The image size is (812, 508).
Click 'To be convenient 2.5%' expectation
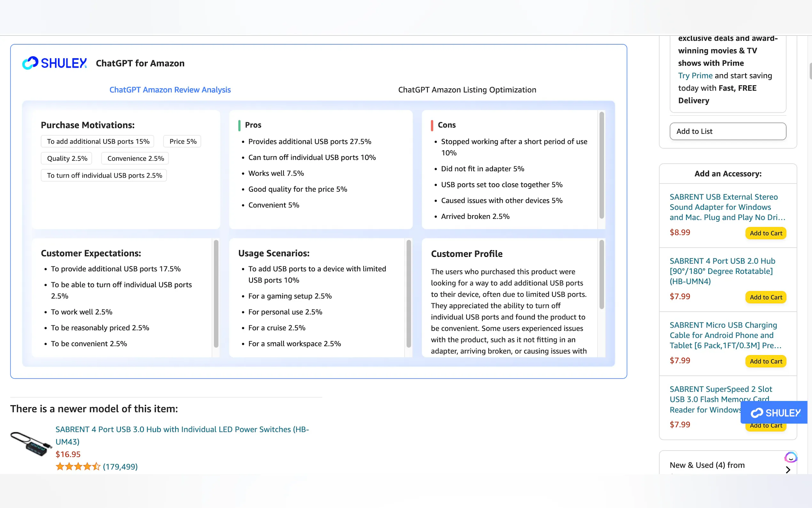click(x=89, y=344)
